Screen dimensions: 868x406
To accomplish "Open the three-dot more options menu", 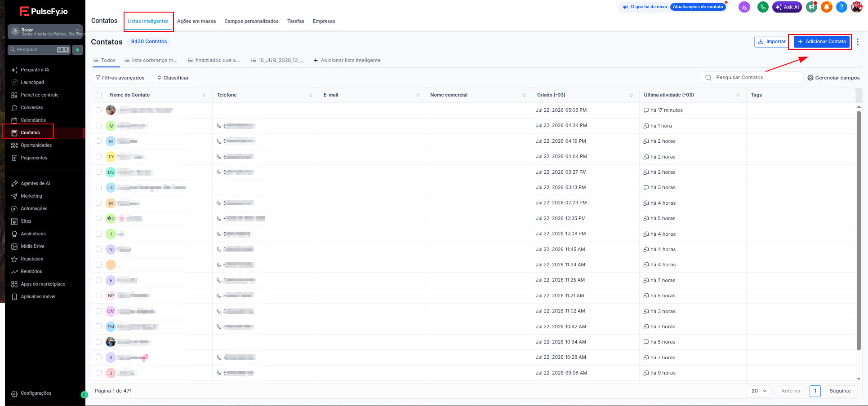I will (858, 41).
